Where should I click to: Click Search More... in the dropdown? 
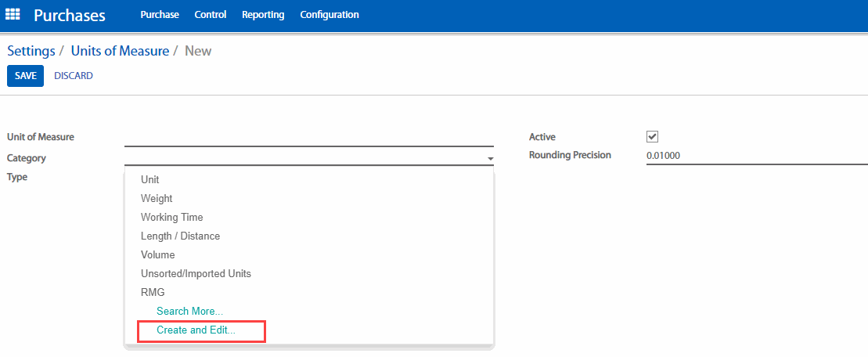(x=189, y=312)
